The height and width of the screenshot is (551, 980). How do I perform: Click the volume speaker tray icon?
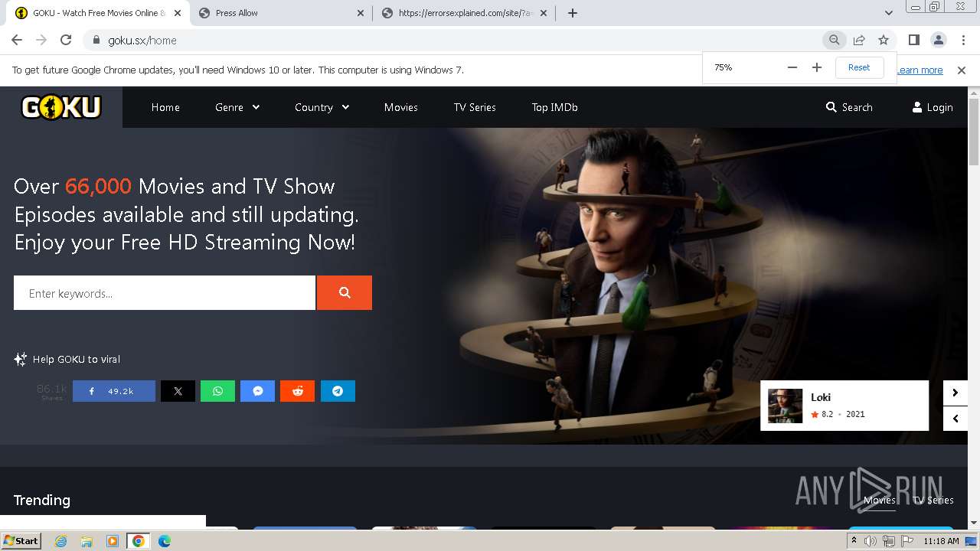(871, 541)
